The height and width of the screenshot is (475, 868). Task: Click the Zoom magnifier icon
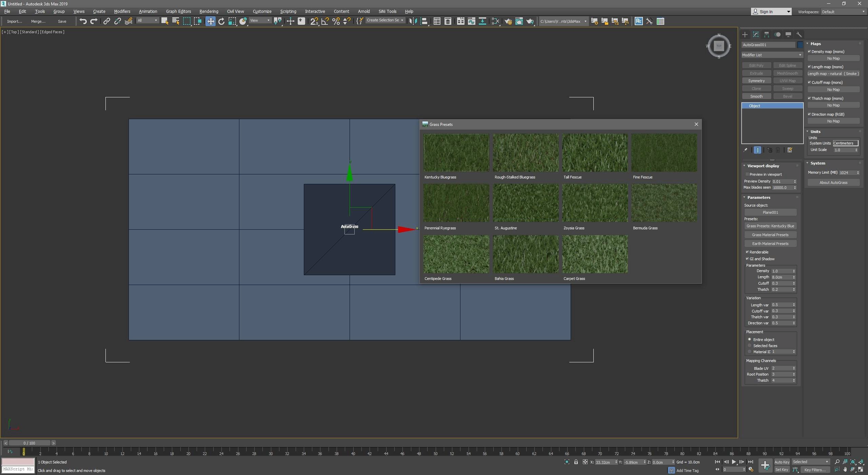click(837, 462)
